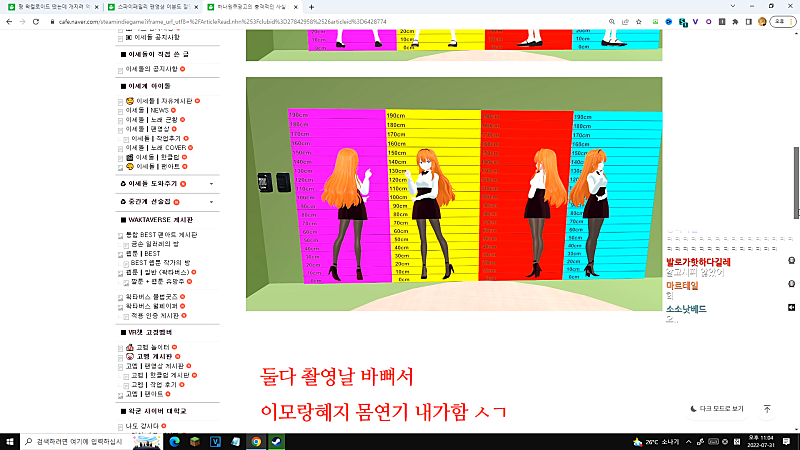This screenshot has width=800, height=450.
Task: Open the Windows notification center
Action: [786, 441]
